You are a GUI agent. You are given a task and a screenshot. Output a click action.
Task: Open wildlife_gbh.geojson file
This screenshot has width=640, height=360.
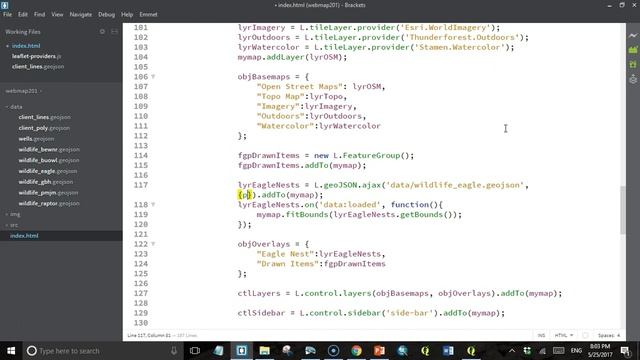tap(46, 182)
